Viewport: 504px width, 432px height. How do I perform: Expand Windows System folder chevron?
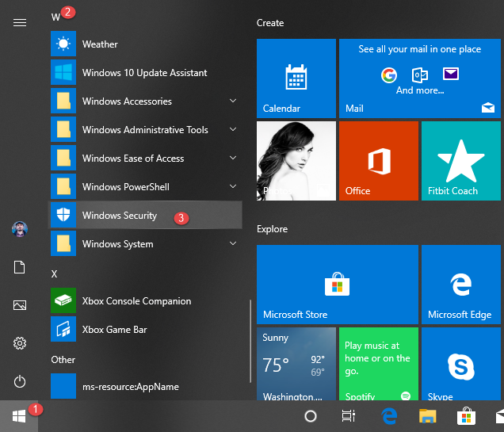coord(233,243)
